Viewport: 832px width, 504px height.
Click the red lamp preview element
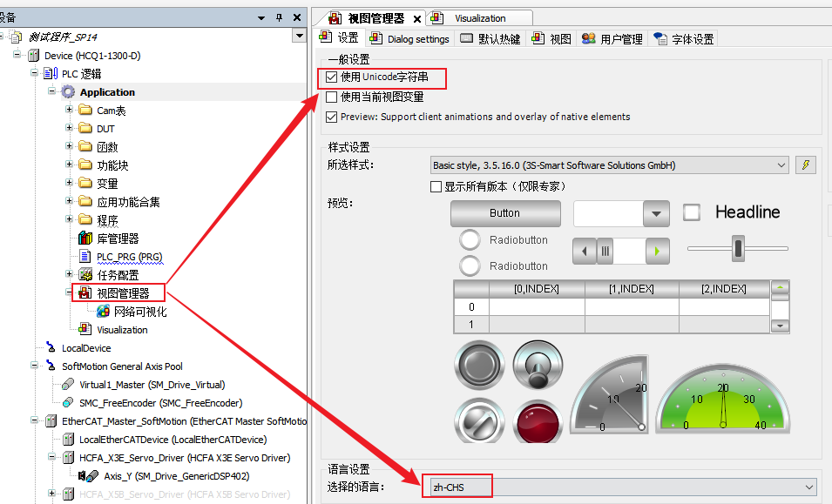click(x=538, y=421)
